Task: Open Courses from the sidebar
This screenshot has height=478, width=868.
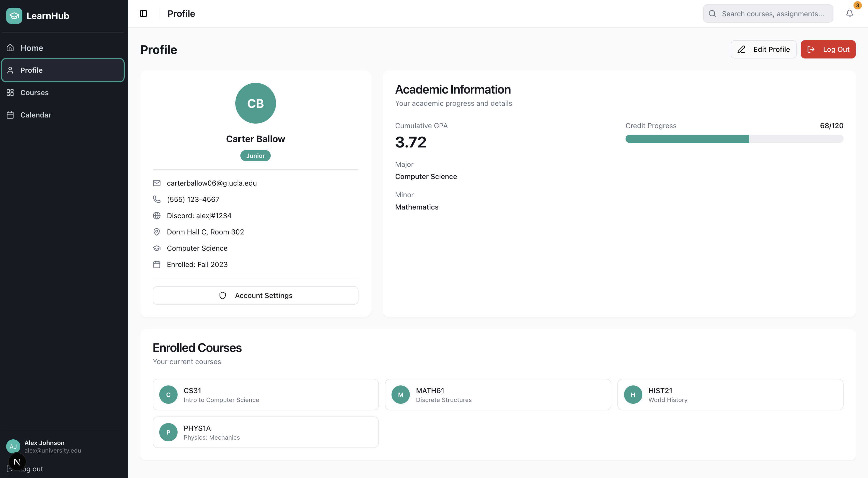Action: [x=34, y=93]
